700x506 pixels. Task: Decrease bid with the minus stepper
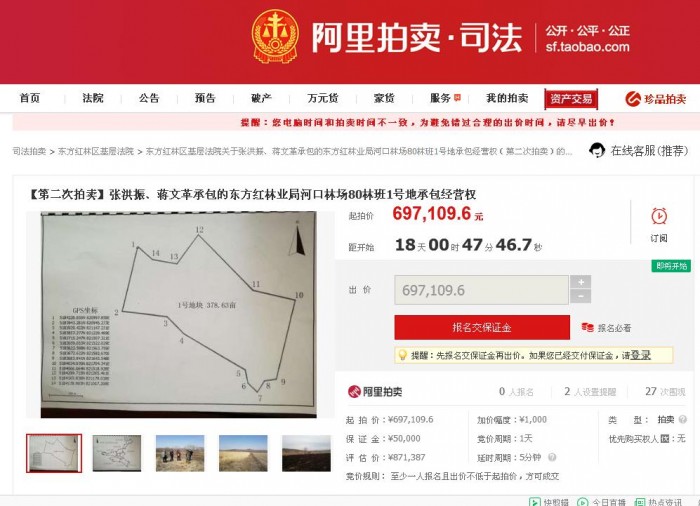click(x=581, y=296)
